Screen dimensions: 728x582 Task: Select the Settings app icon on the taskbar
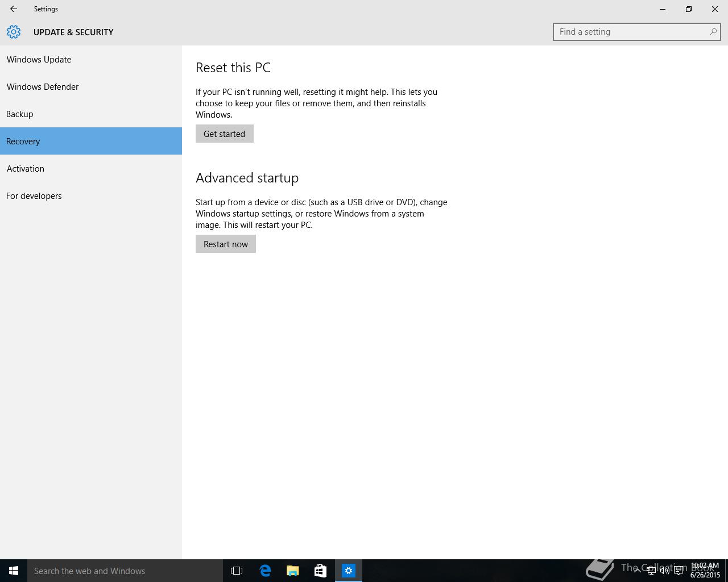click(349, 571)
